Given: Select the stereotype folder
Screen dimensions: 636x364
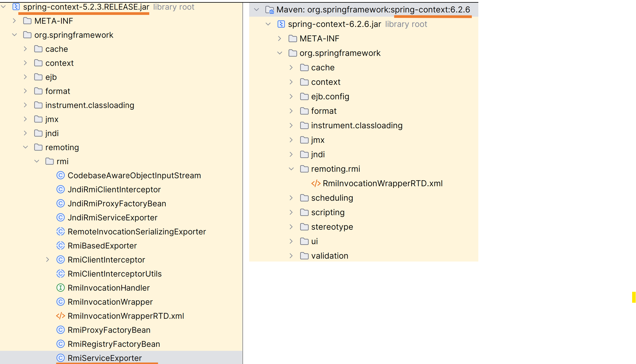Looking at the screenshot, I should point(332,227).
